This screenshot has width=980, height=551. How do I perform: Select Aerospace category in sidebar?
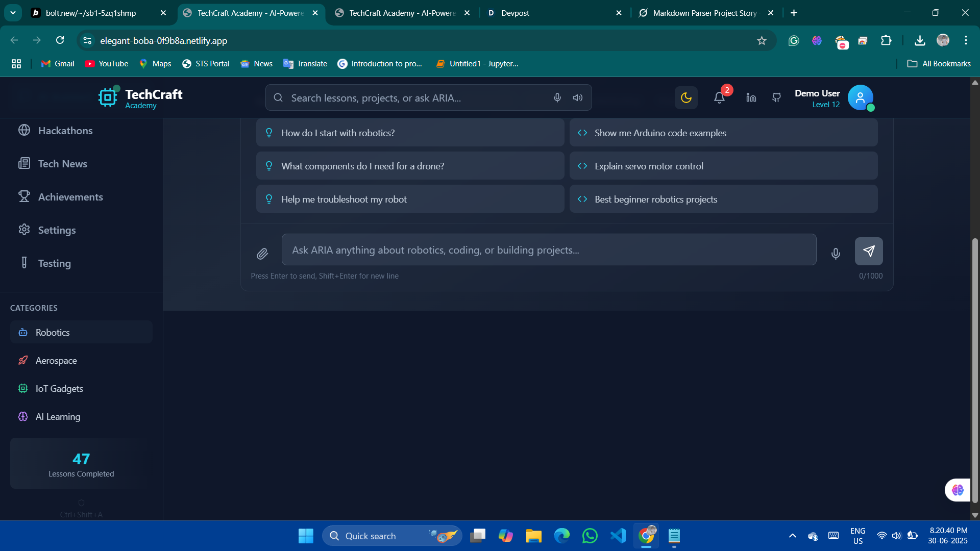pyautogui.click(x=56, y=361)
